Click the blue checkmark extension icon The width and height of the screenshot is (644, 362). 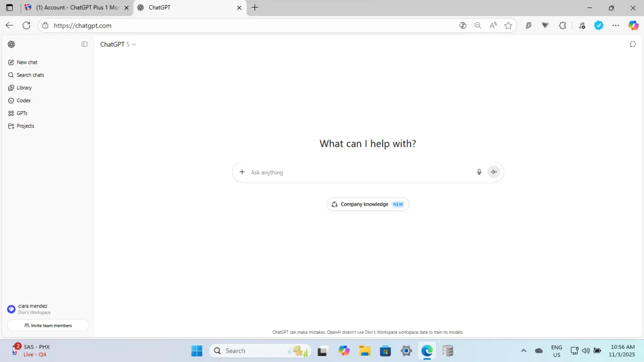[599, 26]
